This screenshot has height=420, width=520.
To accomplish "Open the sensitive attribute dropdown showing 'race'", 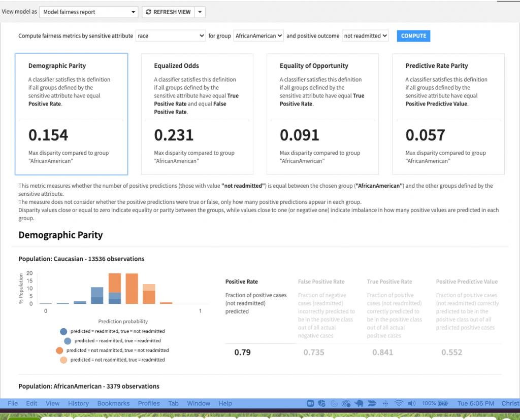I will pyautogui.click(x=170, y=36).
